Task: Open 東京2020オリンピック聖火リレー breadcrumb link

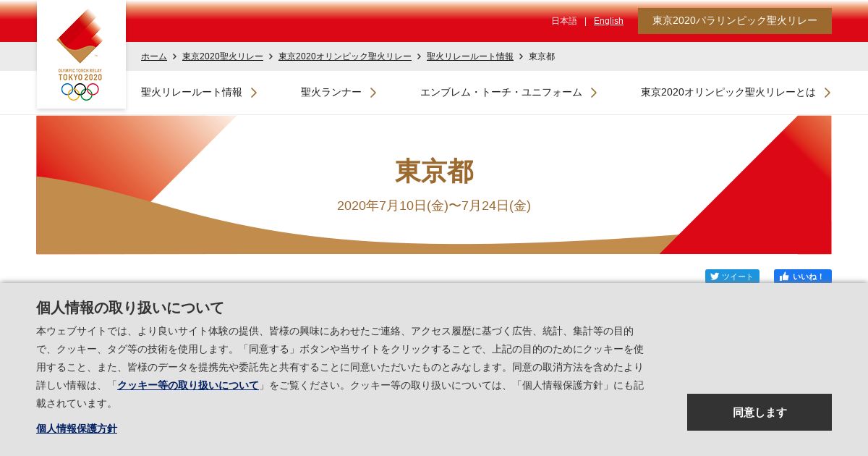Action: click(x=345, y=56)
